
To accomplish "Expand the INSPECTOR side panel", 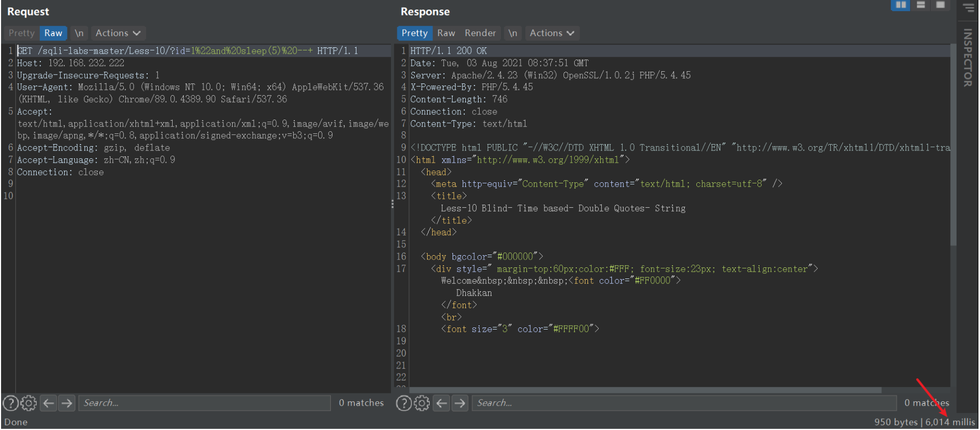I will pyautogui.click(x=968, y=57).
